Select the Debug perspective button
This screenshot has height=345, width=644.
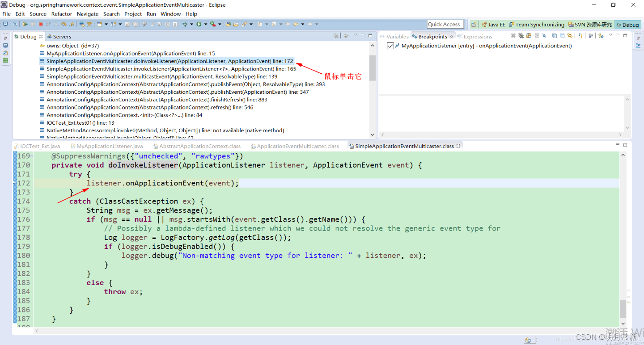[627, 25]
